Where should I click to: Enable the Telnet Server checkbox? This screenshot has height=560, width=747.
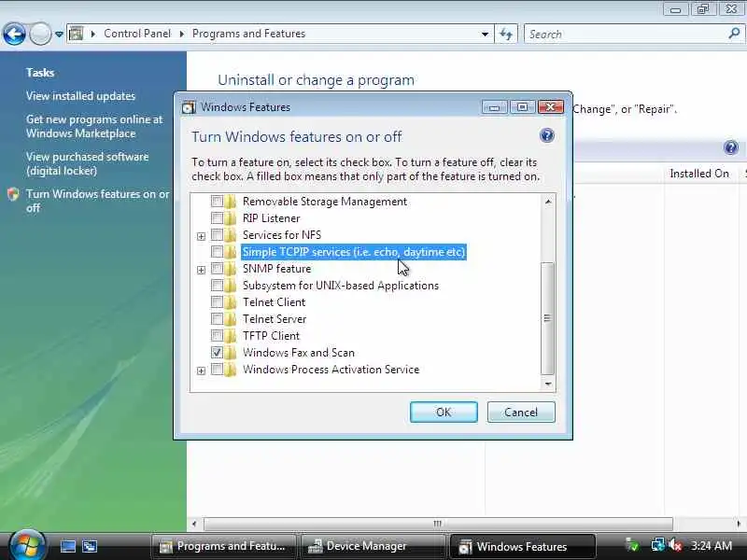click(x=217, y=319)
